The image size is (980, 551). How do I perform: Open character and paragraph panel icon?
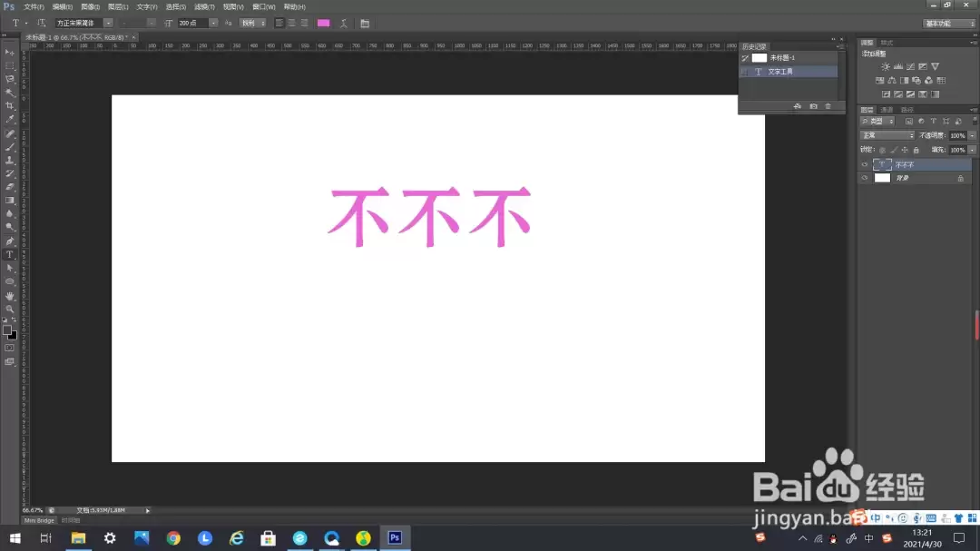tap(365, 23)
